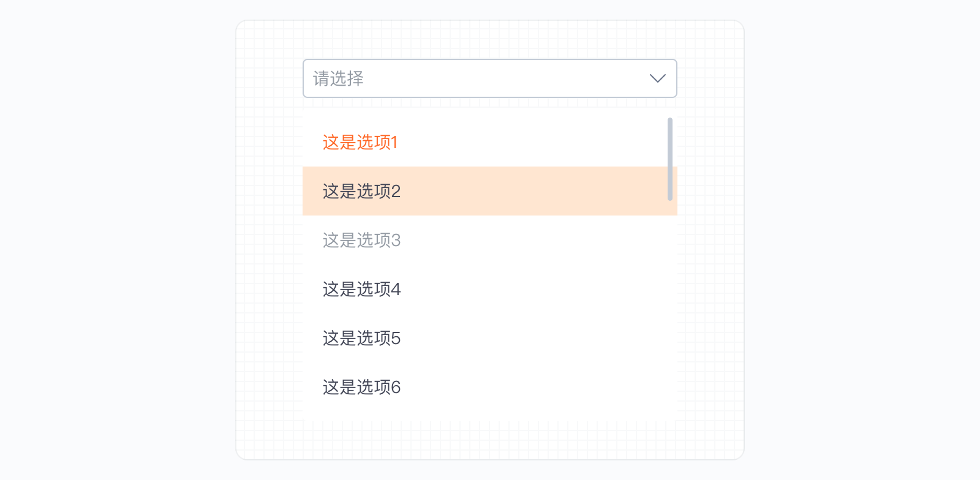Click the 请选择 placeholder text

pos(339,78)
